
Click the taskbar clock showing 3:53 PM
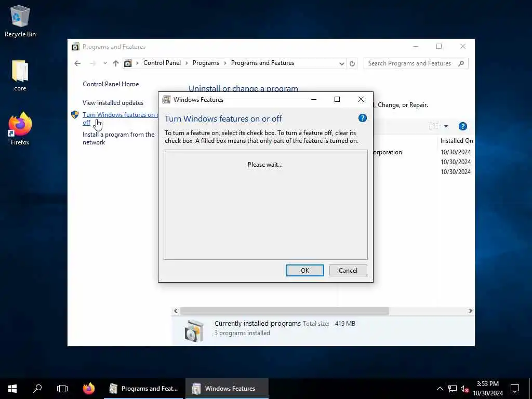coord(487,389)
